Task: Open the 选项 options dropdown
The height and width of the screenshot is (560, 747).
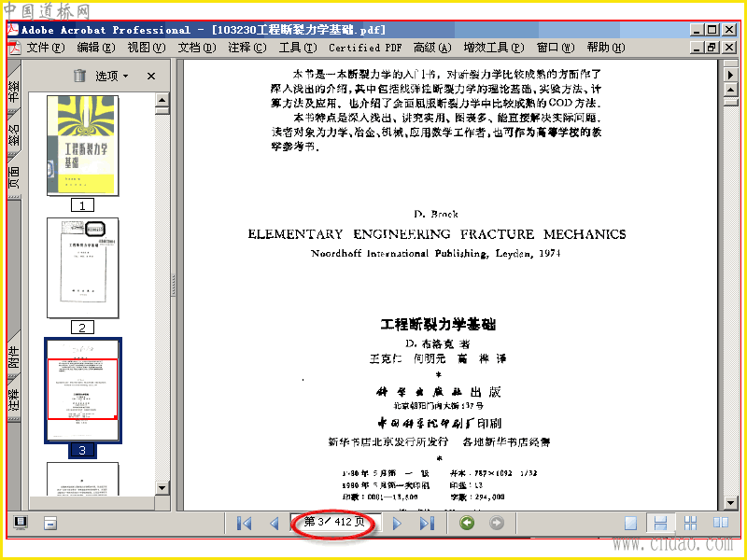Action: [x=111, y=76]
